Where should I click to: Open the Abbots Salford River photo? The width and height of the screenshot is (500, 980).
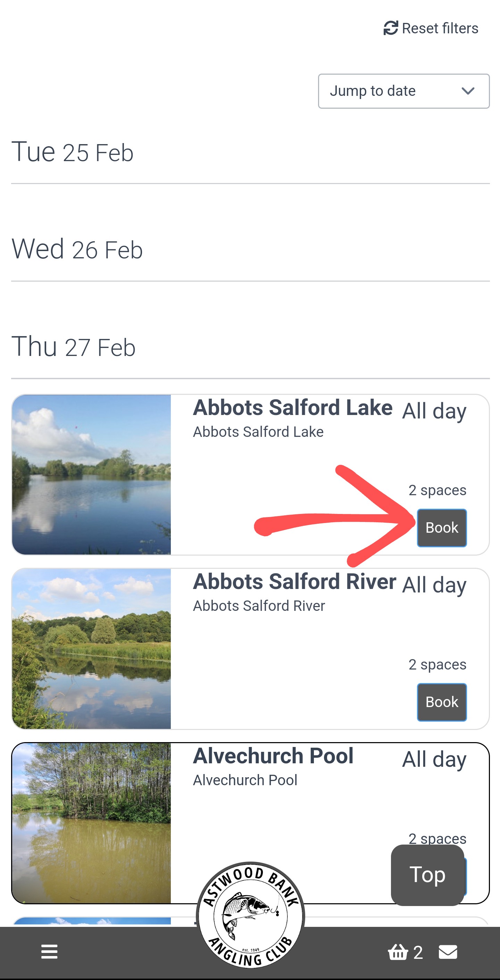(91, 649)
